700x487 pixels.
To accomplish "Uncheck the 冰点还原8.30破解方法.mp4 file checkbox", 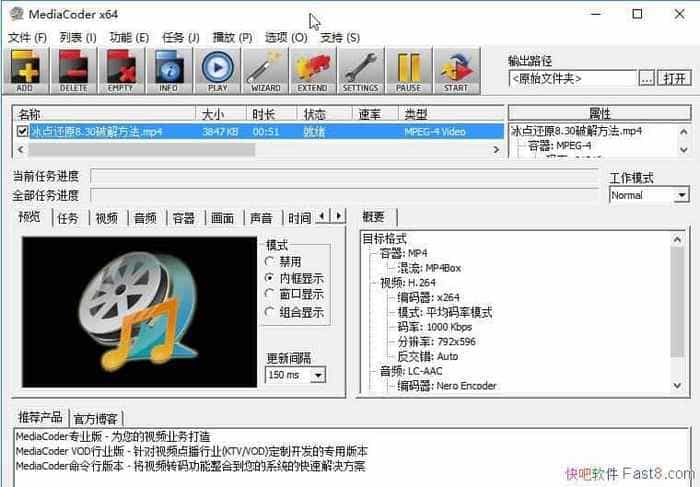I will click(x=22, y=131).
